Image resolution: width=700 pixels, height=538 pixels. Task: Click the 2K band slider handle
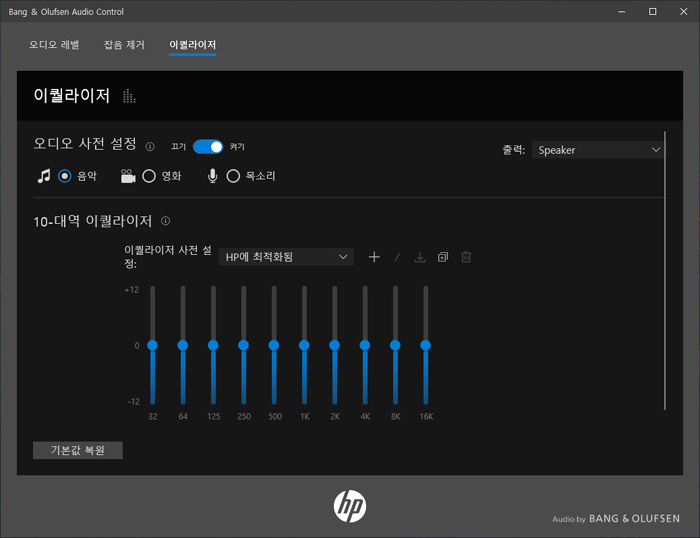pos(335,345)
